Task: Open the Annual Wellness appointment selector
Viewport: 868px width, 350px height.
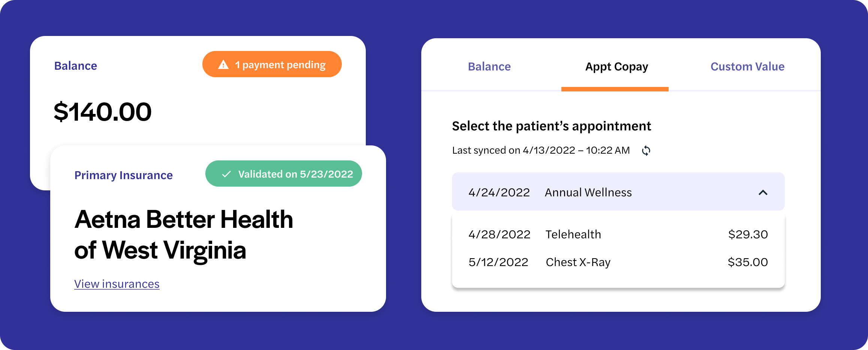Action: click(618, 191)
